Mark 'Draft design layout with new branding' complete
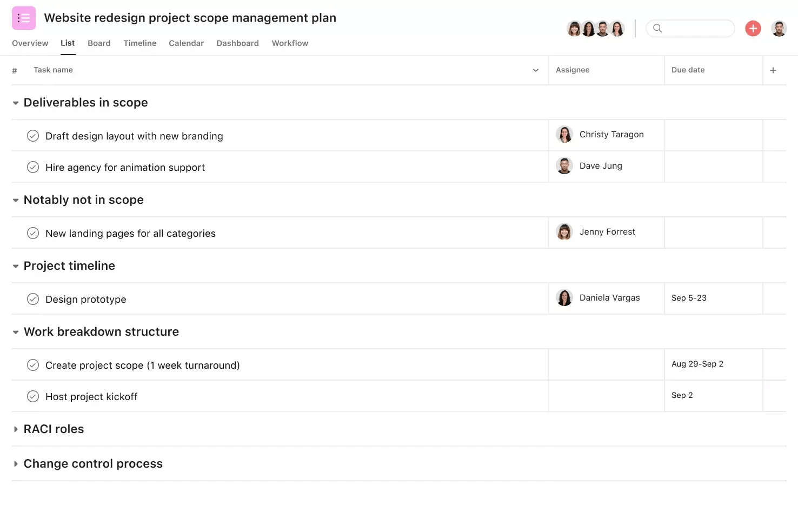This screenshot has height=532, width=798. coord(33,136)
